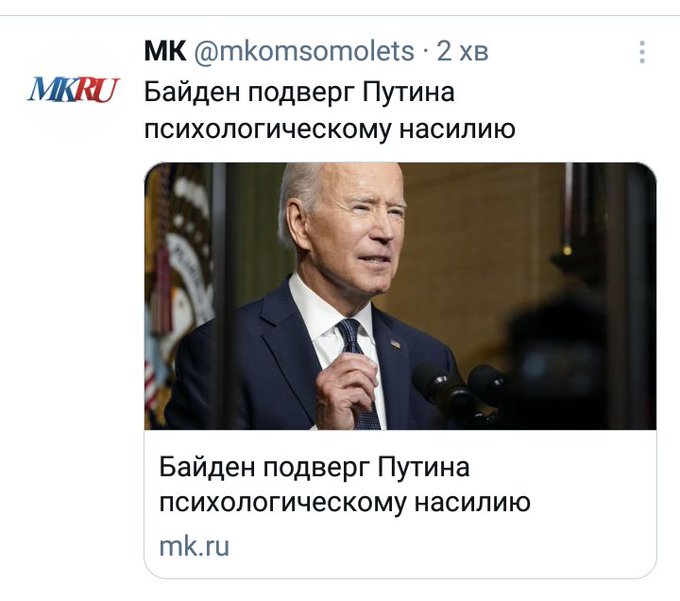Screen dimensions: 680x601
Task: Click the '2 хв' tweet timestamp
Action: (x=462, y=51)
